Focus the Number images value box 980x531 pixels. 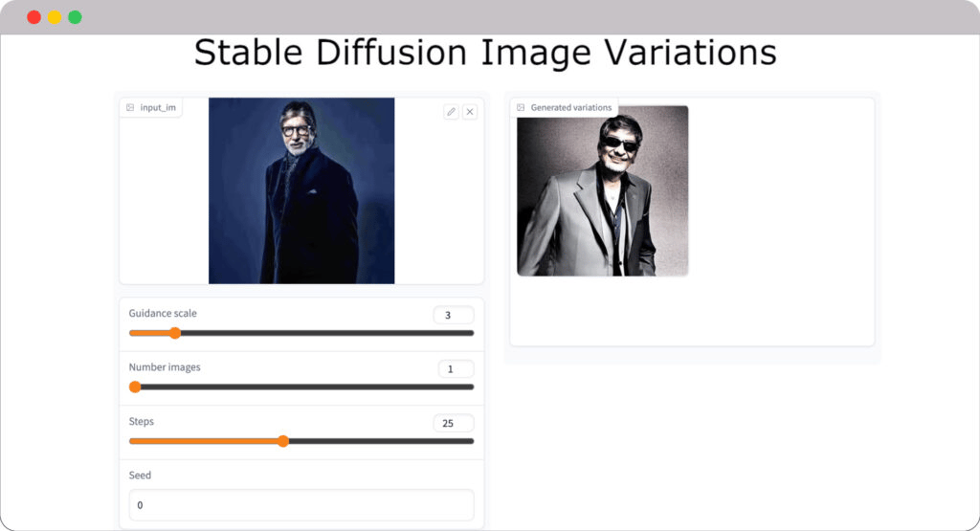coord(455,368)
